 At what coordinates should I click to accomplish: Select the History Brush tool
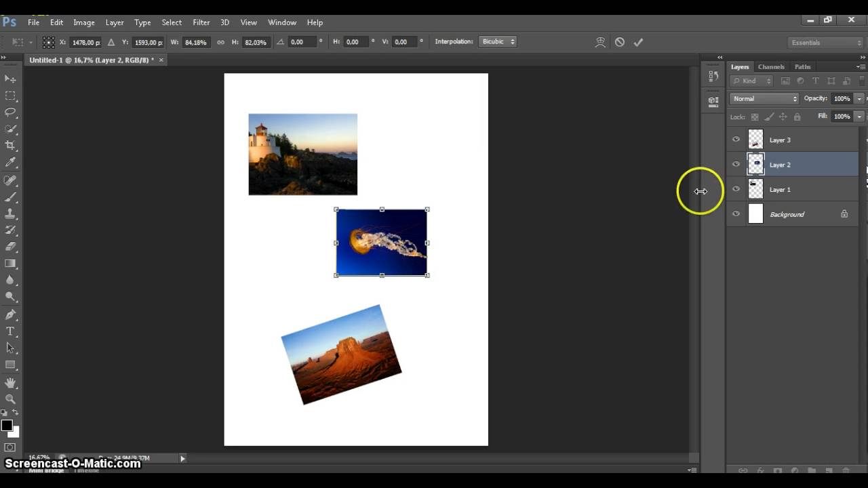coord(10,230)
